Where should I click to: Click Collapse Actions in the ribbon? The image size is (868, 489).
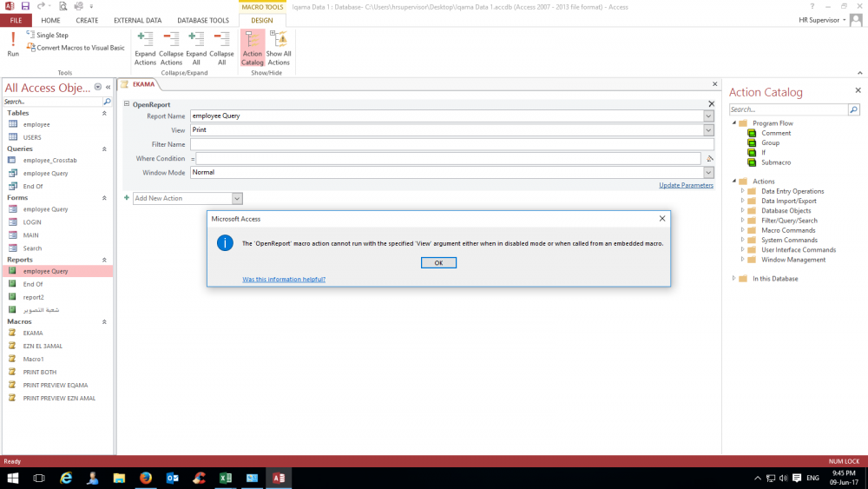[171, 49]
